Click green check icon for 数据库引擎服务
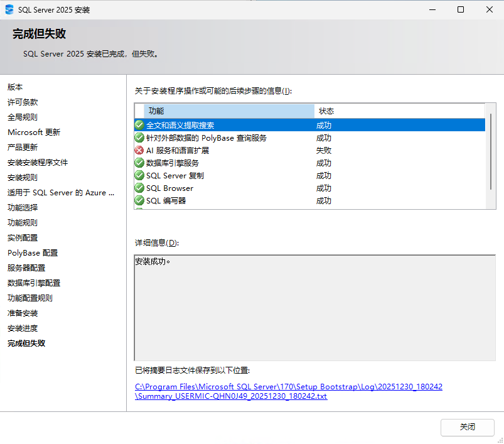Screen dimensions: 504x444 [x=139, y=163]
